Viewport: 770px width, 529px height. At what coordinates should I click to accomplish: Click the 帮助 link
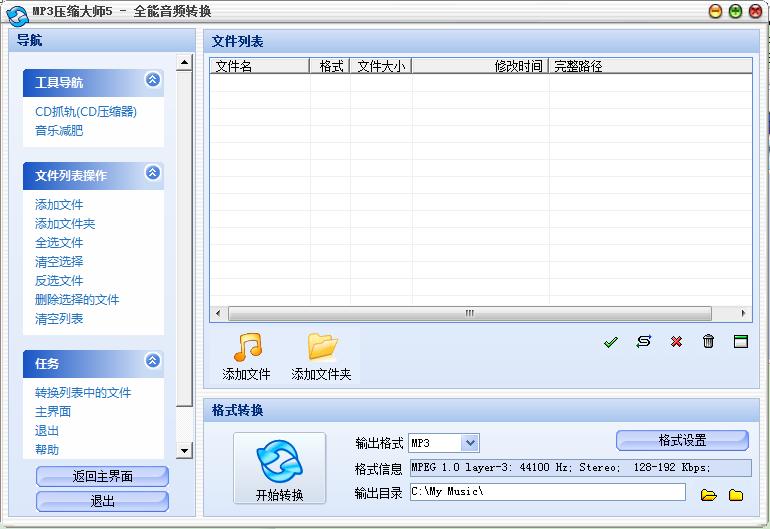[47, 449]
